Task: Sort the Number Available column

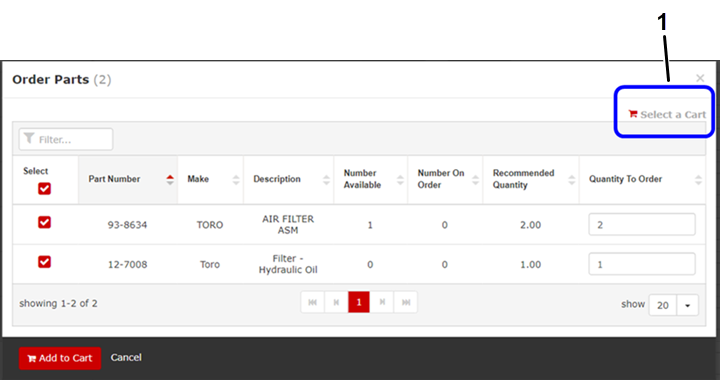Action: tap(400, 180)
